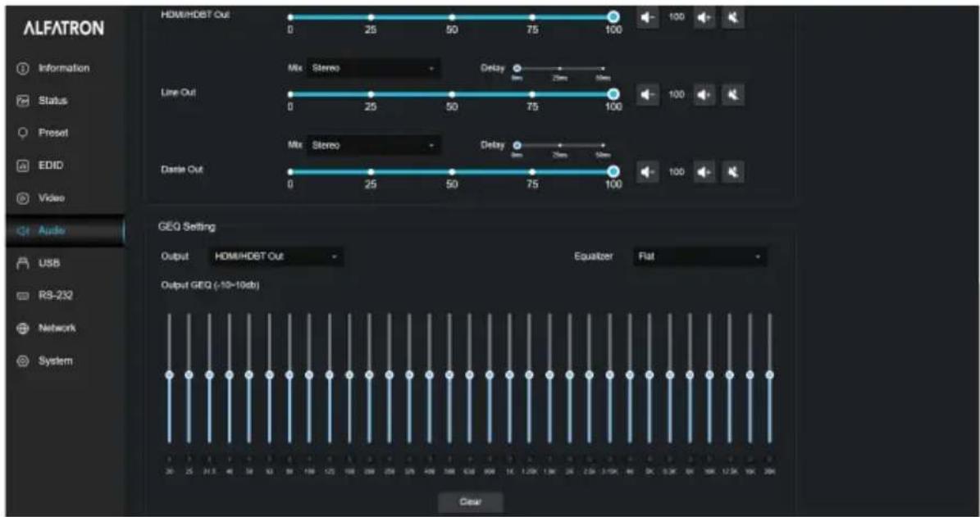The image size is (980, 517).
Task: Mute the HDMI/HDBT Out output
Action: point(733,17)
